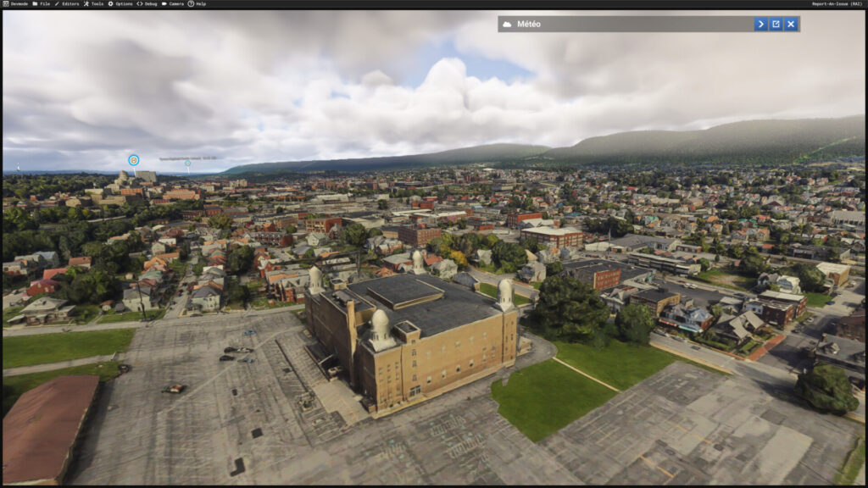Screen dimensions: 868x488
Task: Select the small distant POI marker
Action: [187, 164]
